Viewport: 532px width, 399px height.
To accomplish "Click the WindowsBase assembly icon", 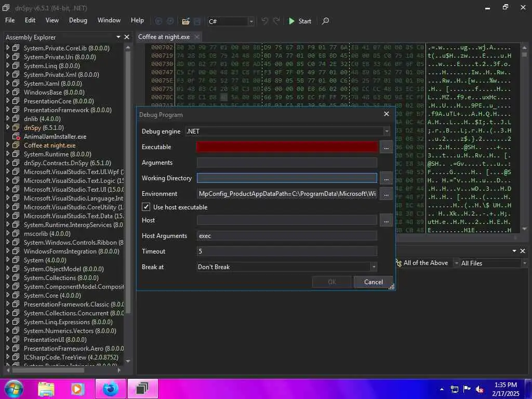I will [x=16, y=92].
